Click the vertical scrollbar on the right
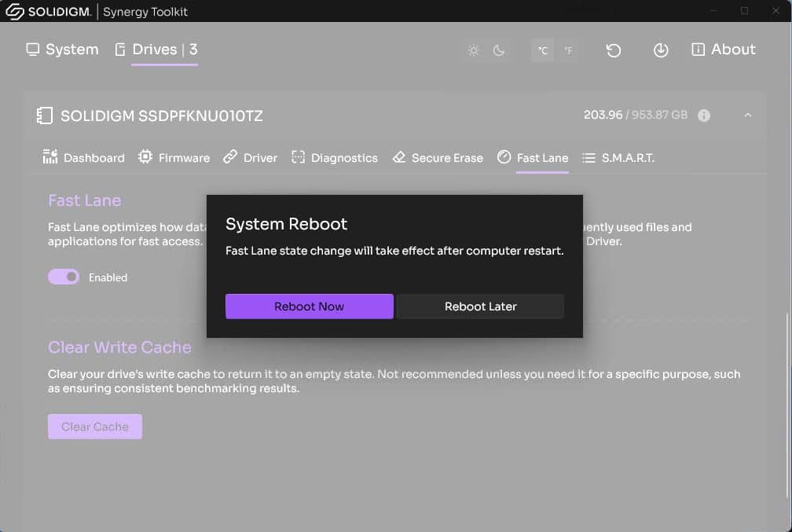792x532 pixels. point(787,404)
